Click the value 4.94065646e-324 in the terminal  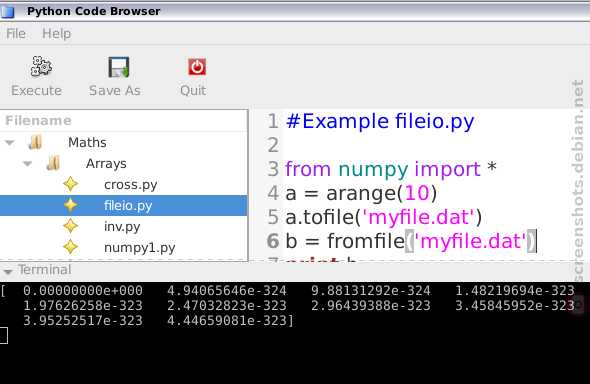[227, 290]
